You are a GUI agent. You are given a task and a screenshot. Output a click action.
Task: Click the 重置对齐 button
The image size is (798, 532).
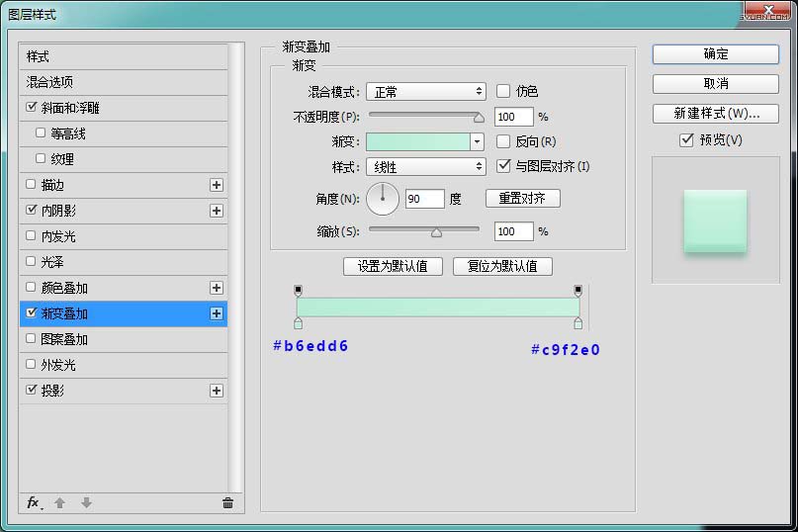tap(522, 199)
